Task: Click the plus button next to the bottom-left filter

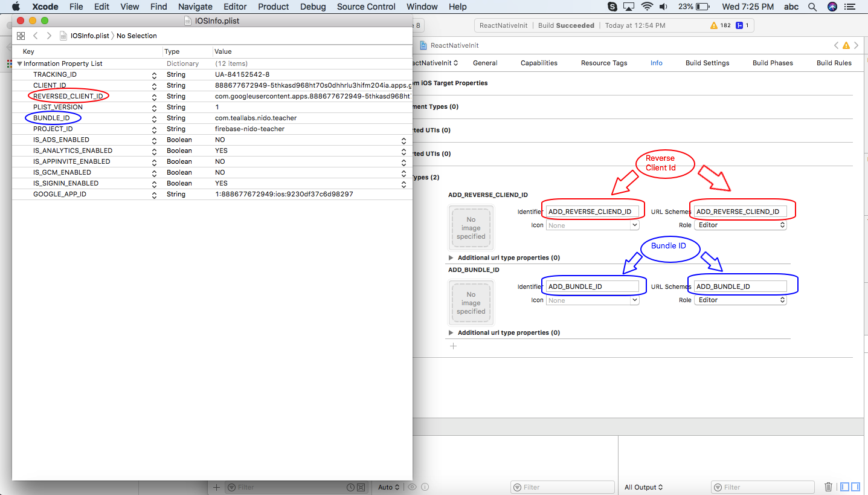Action: [217, 487]
